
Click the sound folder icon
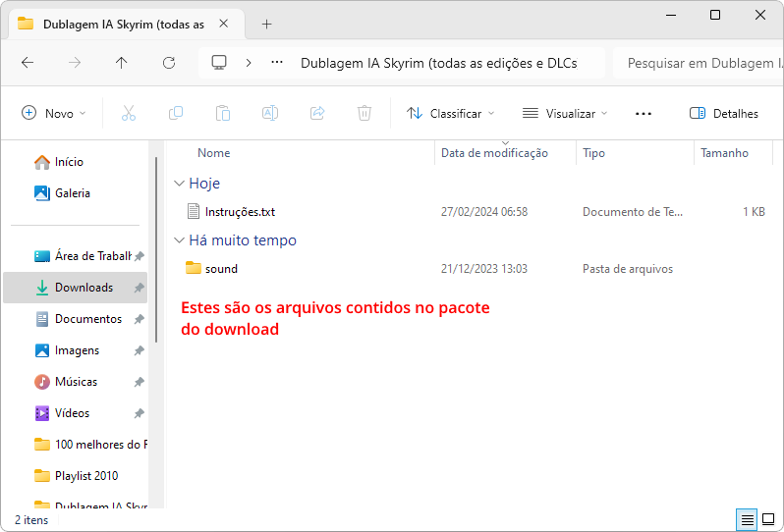[193, 268]
